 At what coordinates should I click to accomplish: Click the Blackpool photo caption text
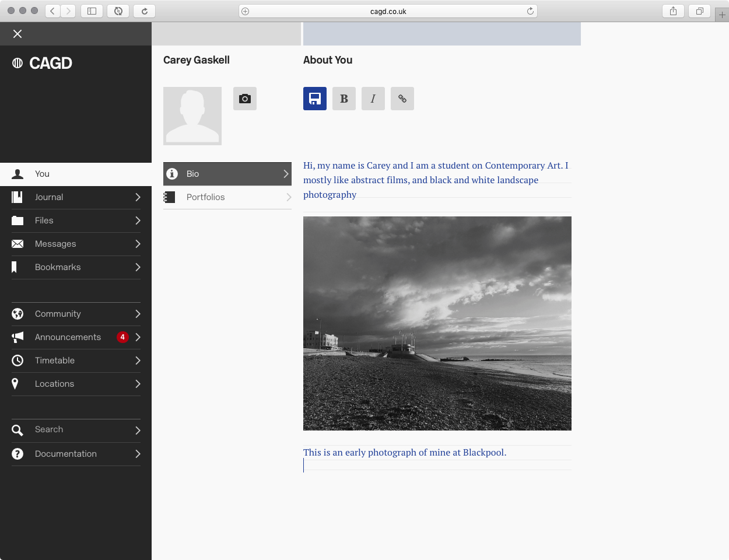(405, 452)
